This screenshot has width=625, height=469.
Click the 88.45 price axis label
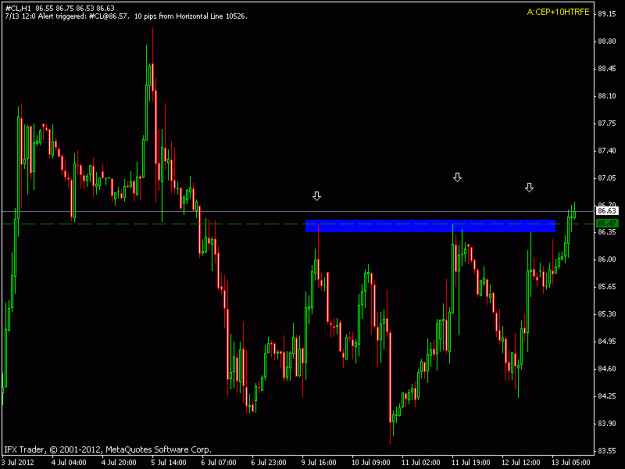(607, 69)
